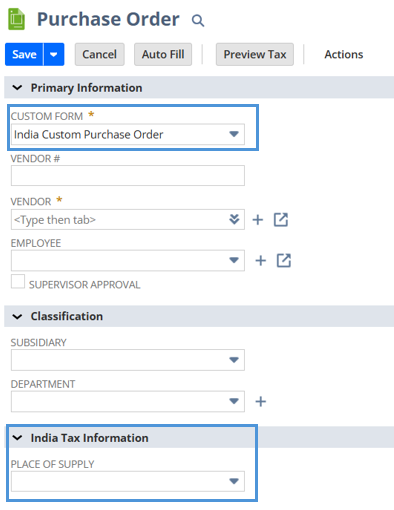This screenshot has width=394, height=510.
Task: Open the Employee dropdown list
Action: tap(128, 260)
